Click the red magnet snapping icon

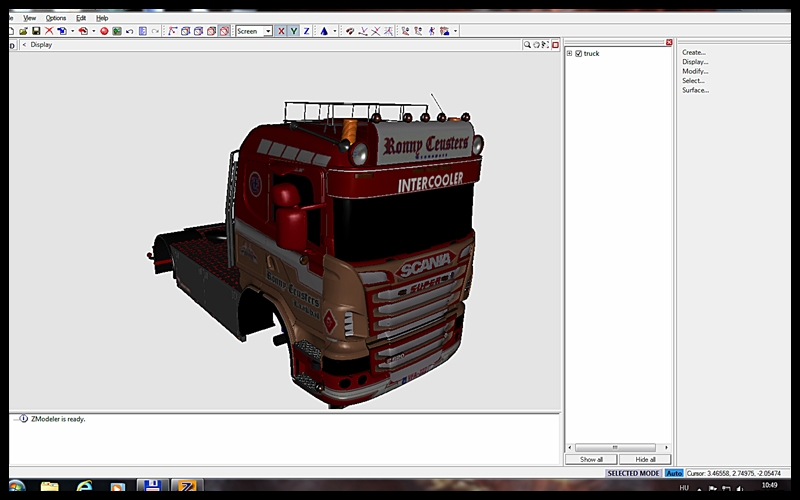click(349, 31)
